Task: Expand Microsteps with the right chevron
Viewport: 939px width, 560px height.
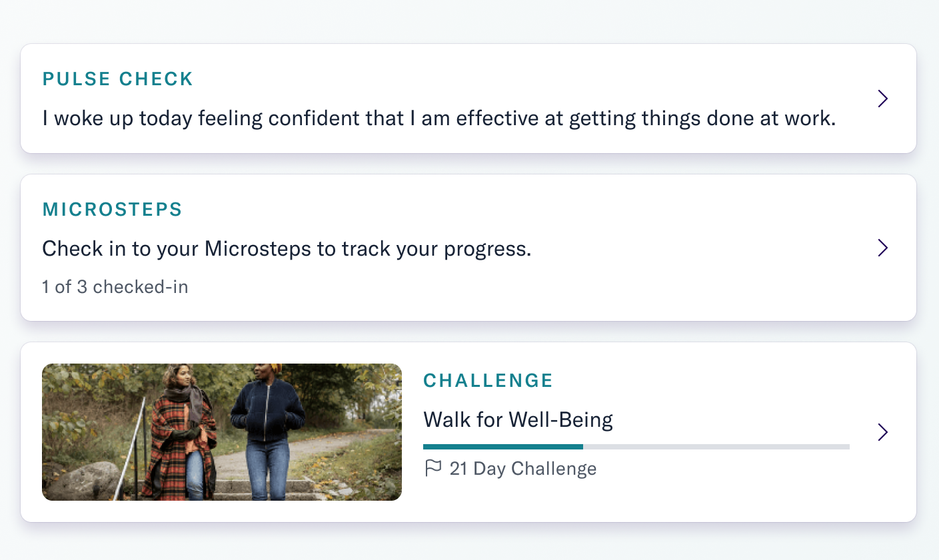Action: pyautogui.click(x=883, y=248)
